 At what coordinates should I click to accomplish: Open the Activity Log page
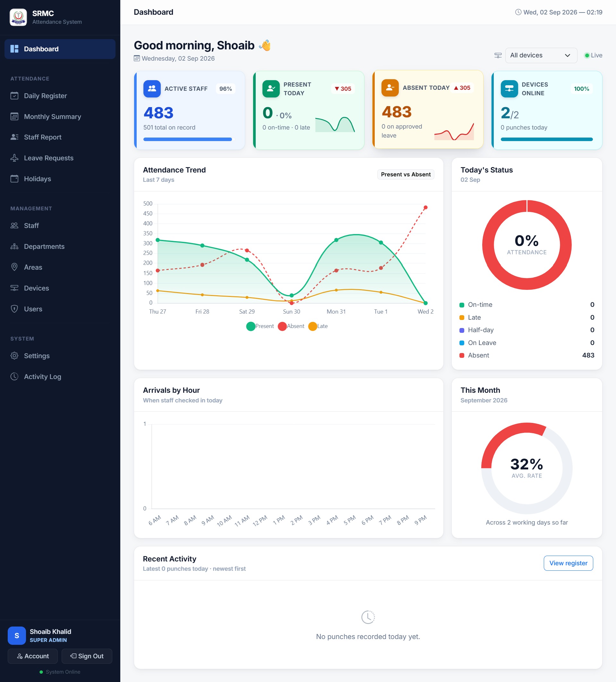click(x=60, y=376)
